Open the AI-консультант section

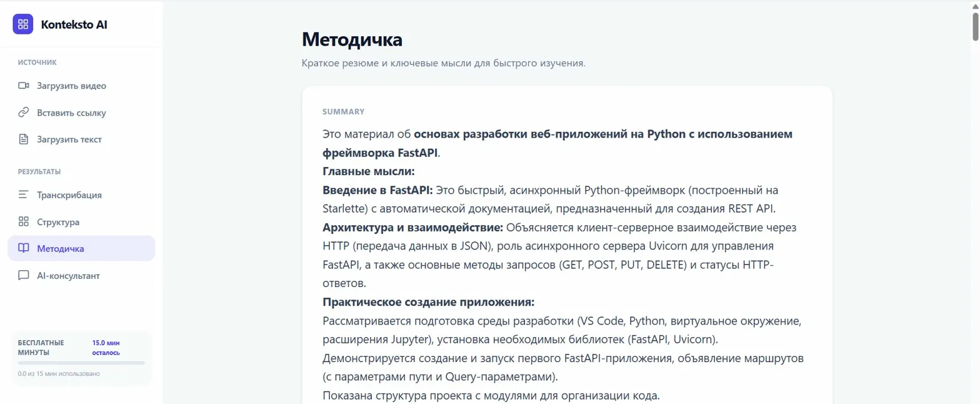click(81, 275)
